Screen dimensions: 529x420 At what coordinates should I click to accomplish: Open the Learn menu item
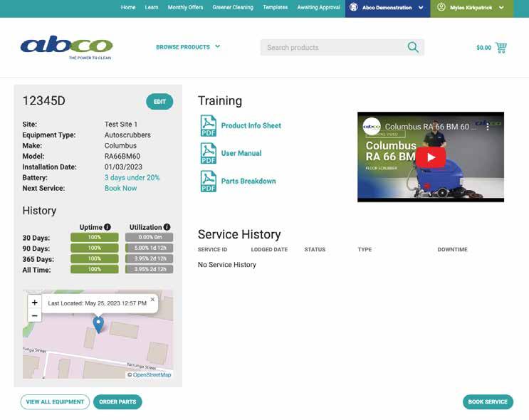(152, 7)
